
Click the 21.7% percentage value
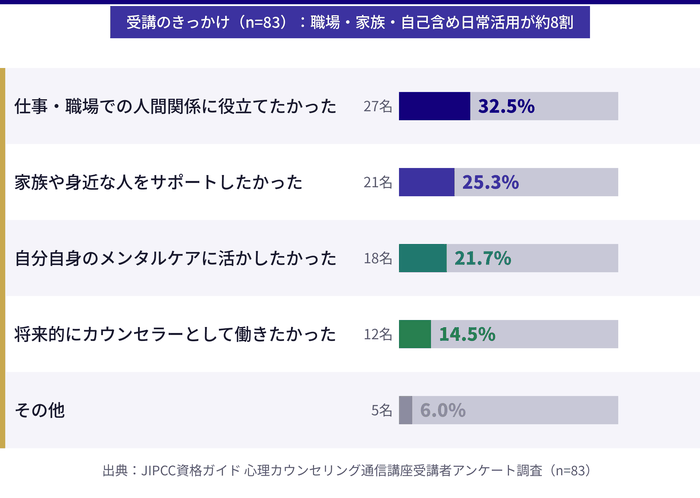tap(482, 258)
